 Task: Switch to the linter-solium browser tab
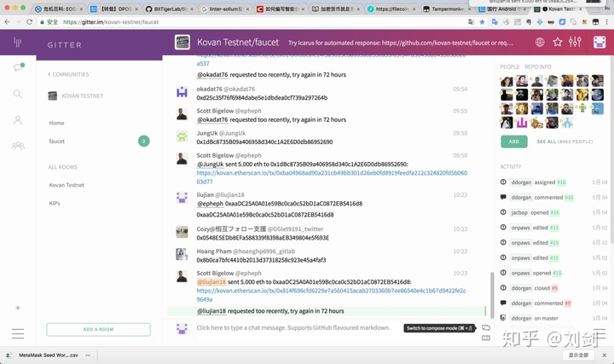[225, 9]
